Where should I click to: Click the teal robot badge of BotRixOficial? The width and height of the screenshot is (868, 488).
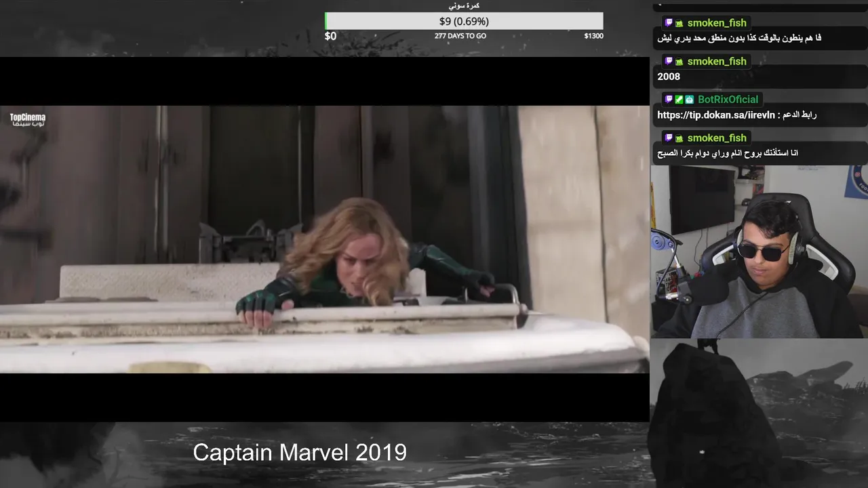click(689, 100)
